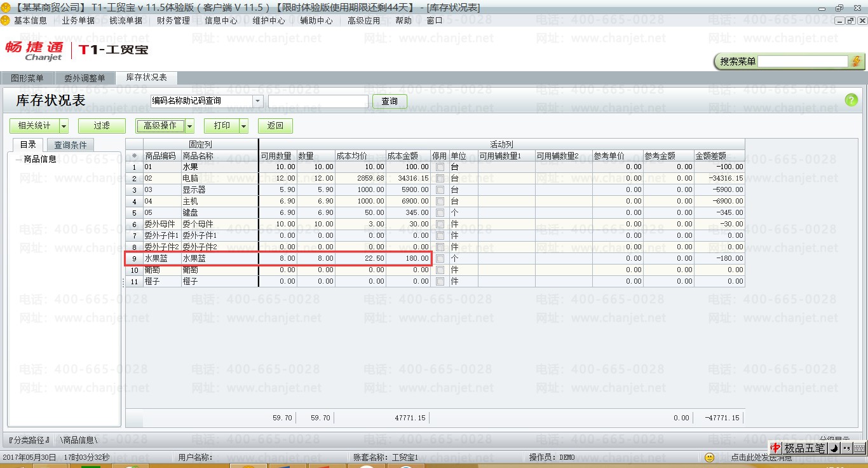Click the IME punctuation mode icon

click(x=846, y=448)
